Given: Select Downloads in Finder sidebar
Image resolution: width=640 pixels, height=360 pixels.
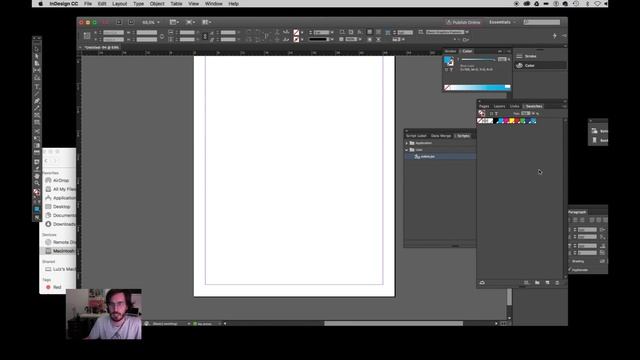Looking at the screenshot, I should click(63, 224).
